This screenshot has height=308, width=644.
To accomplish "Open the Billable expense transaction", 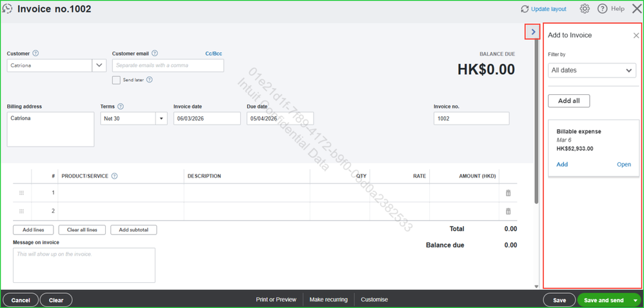I will 624,165.
